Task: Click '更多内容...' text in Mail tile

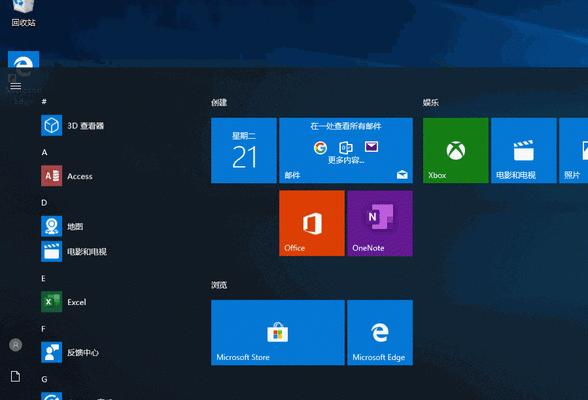Action: pyautogui.click(x=346, y=160)
